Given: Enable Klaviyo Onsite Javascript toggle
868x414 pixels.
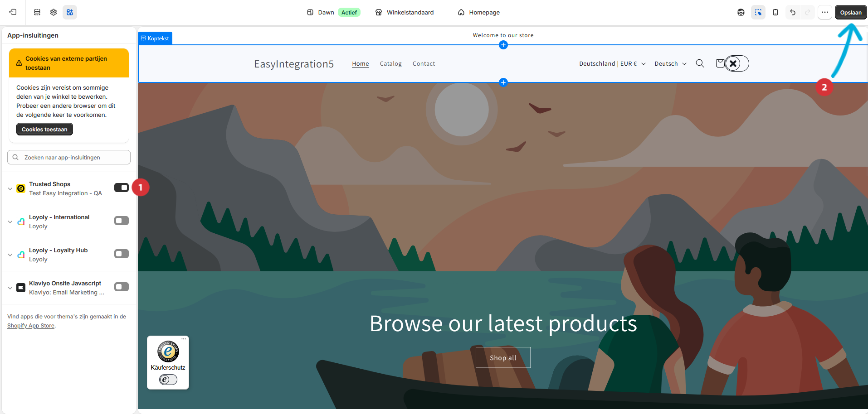Looking at the screenshot, I should (x=122, y=287).
